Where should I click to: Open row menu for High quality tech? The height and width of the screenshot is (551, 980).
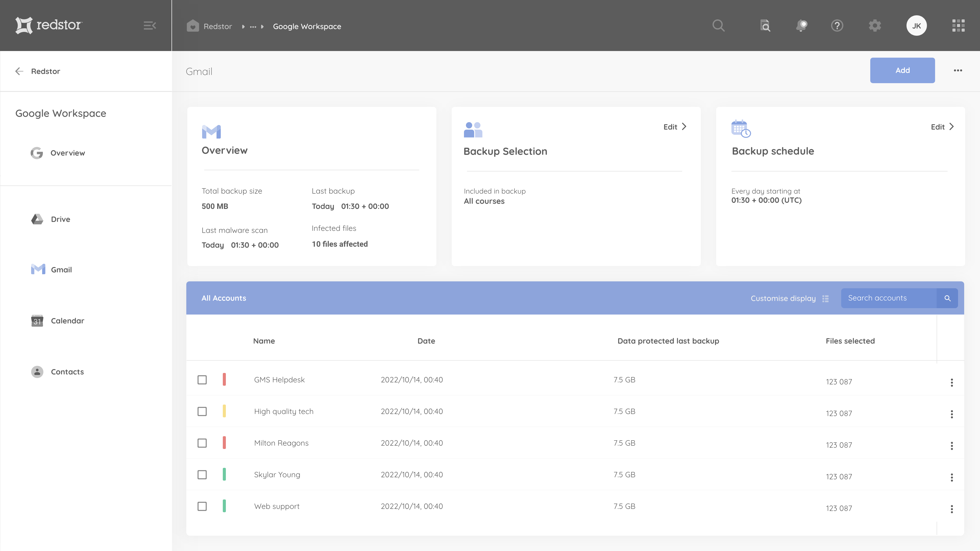coord(952,414)
